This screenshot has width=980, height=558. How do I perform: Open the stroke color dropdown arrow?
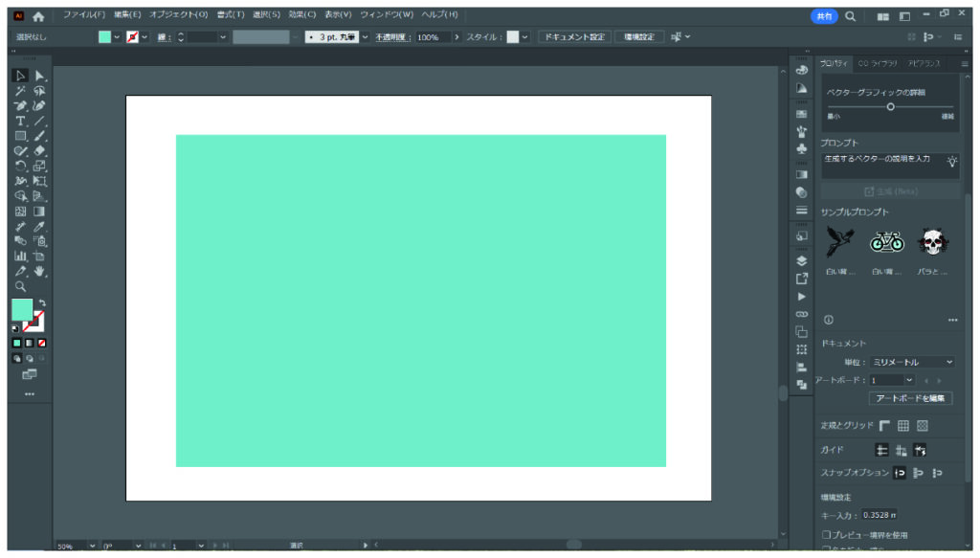(145, 37)
